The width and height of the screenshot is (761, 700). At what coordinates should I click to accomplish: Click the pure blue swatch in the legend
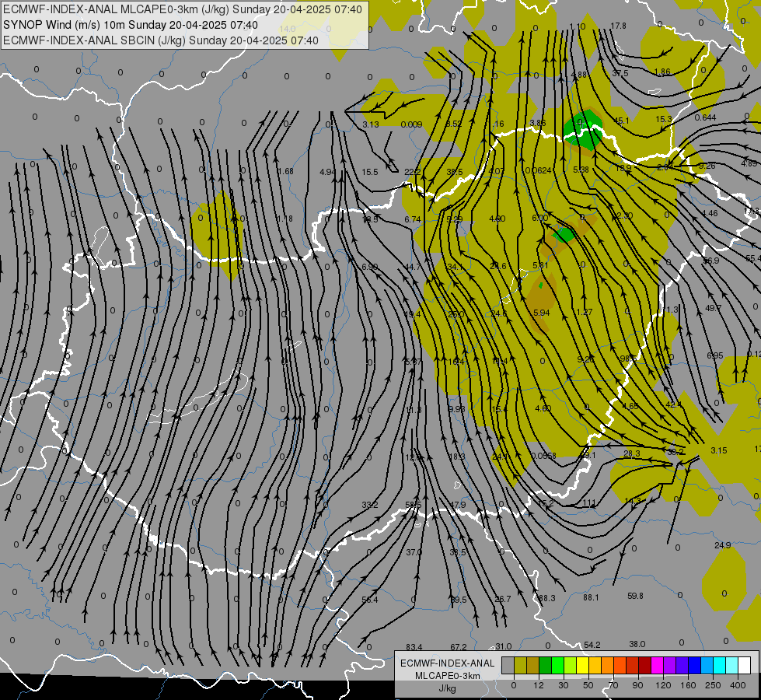(694, 665)
